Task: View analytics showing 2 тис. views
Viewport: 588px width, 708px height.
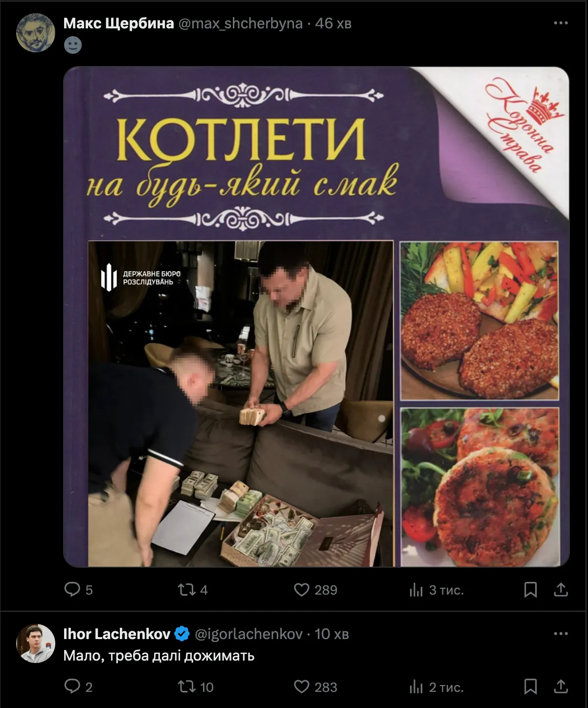Action: coord(436,687)
